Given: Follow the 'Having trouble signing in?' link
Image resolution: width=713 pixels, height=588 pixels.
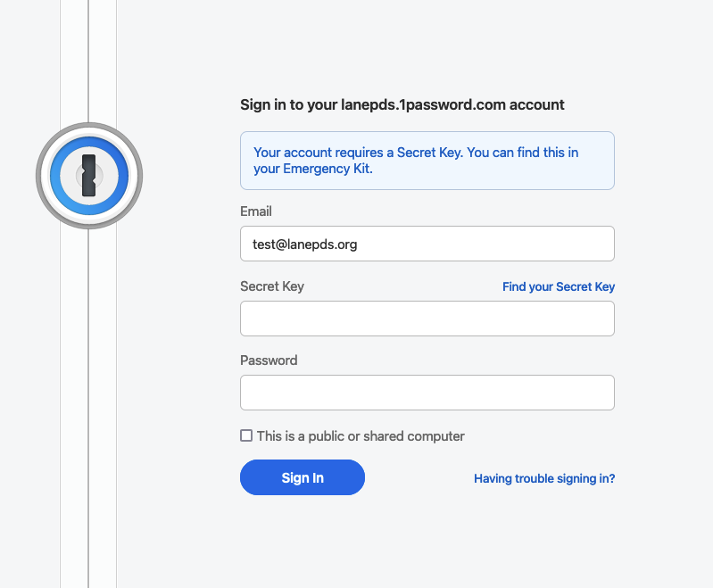Looking at the screenshot, I should click(x=544, y=478).
